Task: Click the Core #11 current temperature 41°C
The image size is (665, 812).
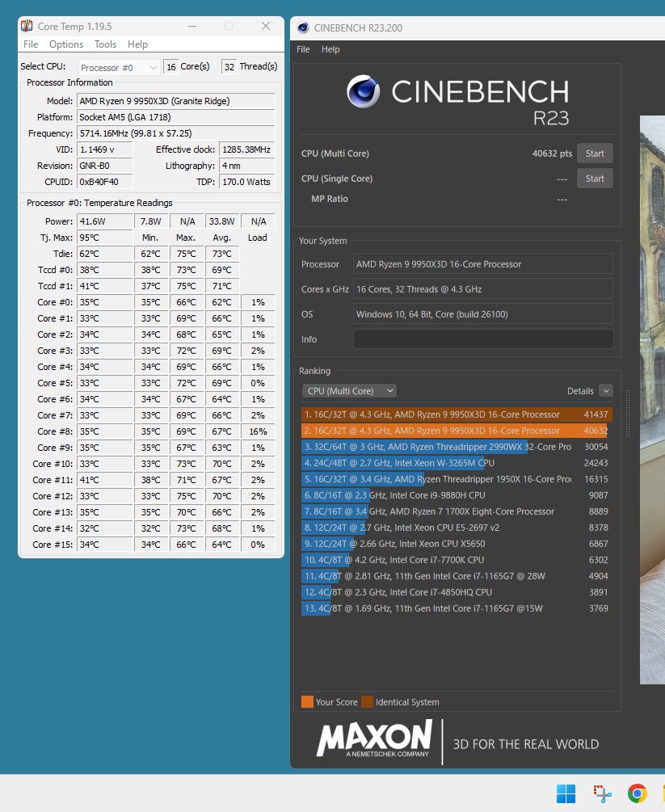Action: click(x=104, y=480)
